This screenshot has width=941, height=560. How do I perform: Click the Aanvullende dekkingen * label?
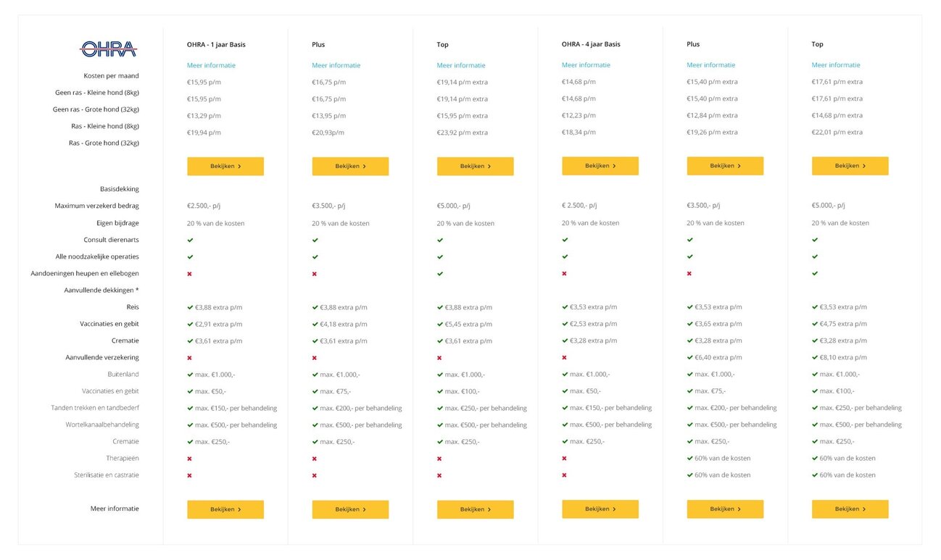(x=101, y=290)
